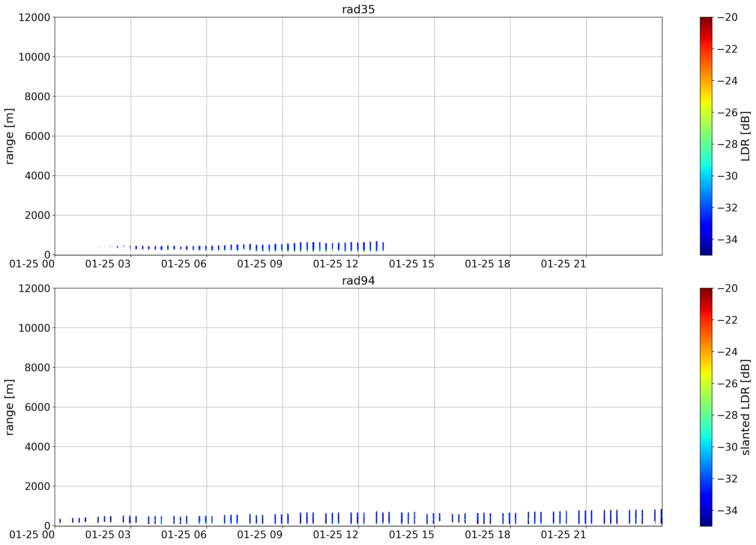
Task: Click the '01-25 00' x-tick label under rad94
Action: (32, 535)
